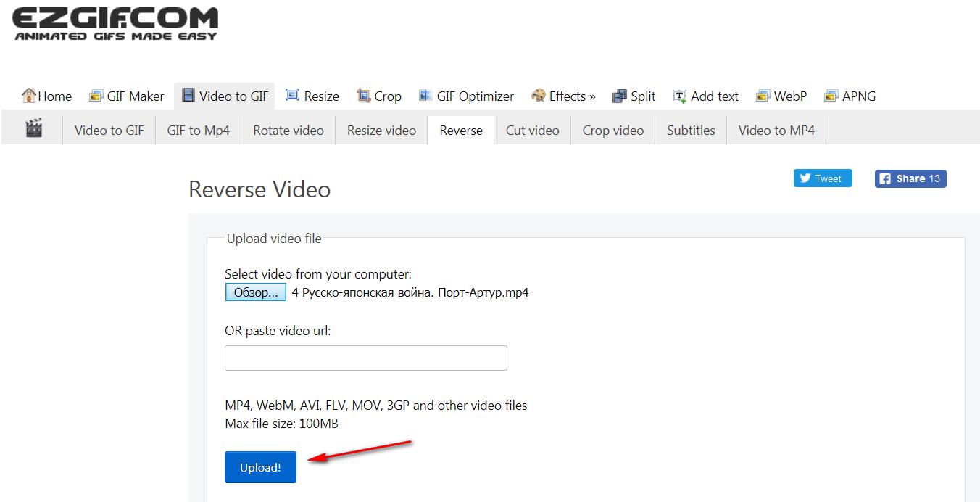Select the Resize tool icon

(293, 96)
